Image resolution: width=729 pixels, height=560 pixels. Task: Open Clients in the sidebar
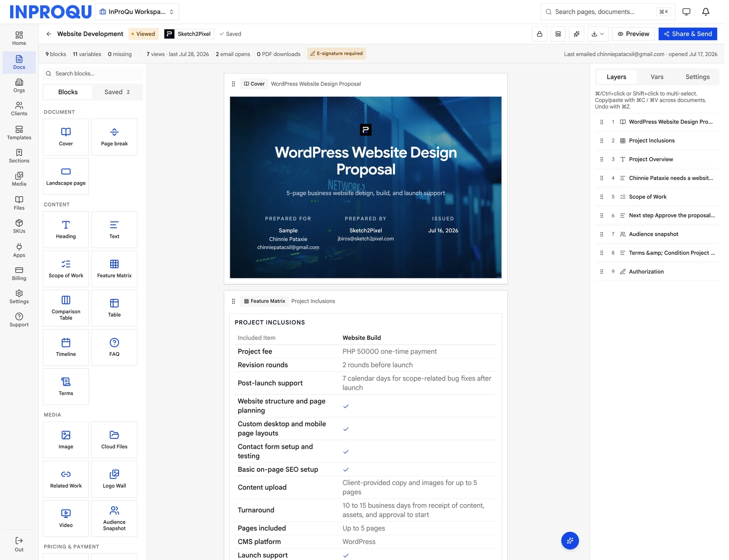(19, 109)
